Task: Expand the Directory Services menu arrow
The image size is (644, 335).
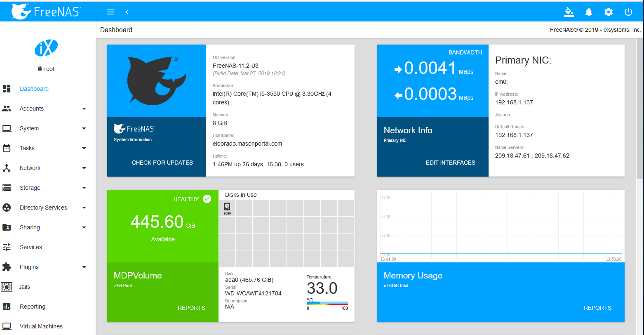Action: pos(84,208)
